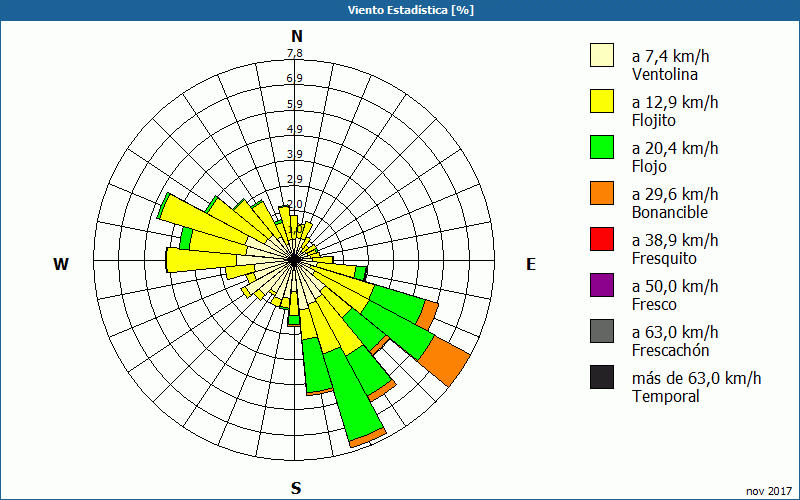Click the 'a 38,9 km/h' legend text
The height and width of the screenshot is (500, 800).
tap(675, 240)
